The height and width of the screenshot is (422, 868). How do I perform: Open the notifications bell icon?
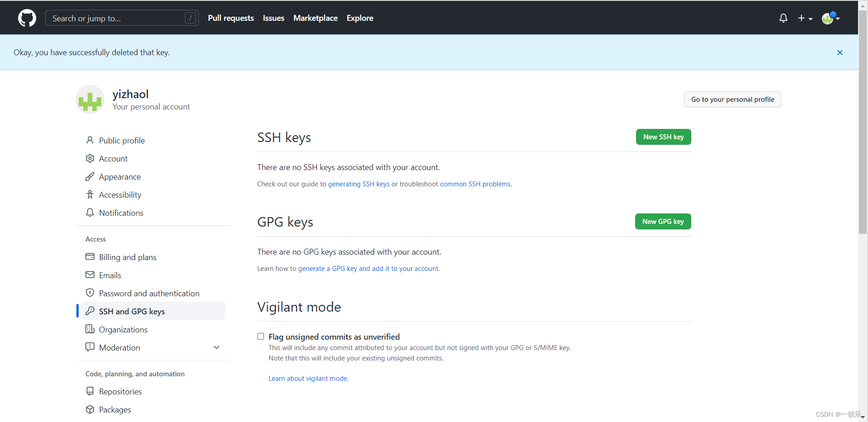tap(783, 18)
